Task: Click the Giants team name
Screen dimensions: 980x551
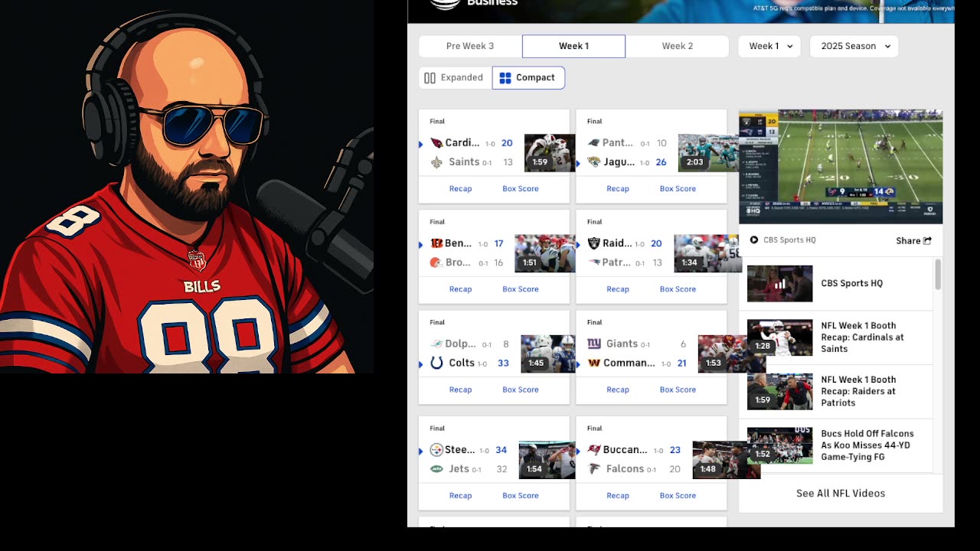Action: click(x=622, y=344)
